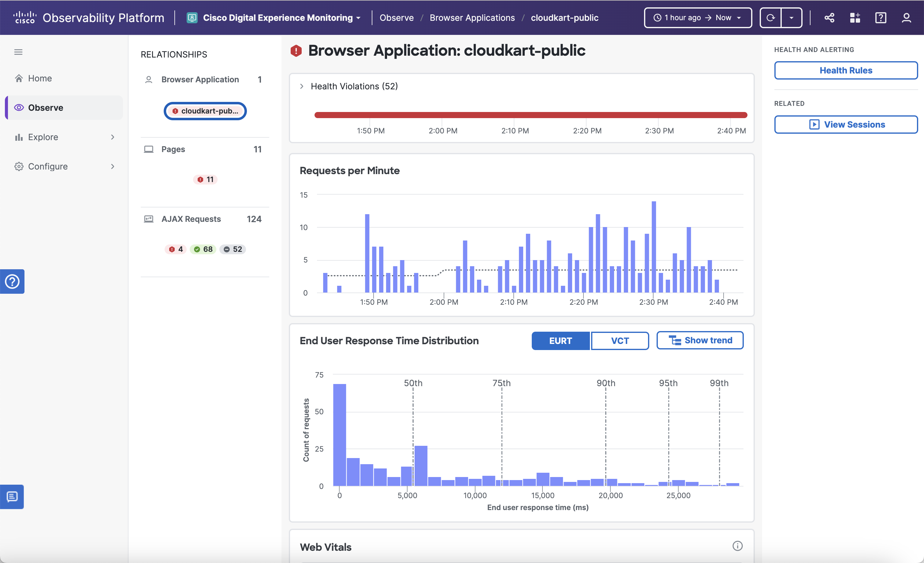The height and width of the screenshot is (563, 924).
Task: Navigate to Browser Applications breadcrumb
Action: coord(472,18)
